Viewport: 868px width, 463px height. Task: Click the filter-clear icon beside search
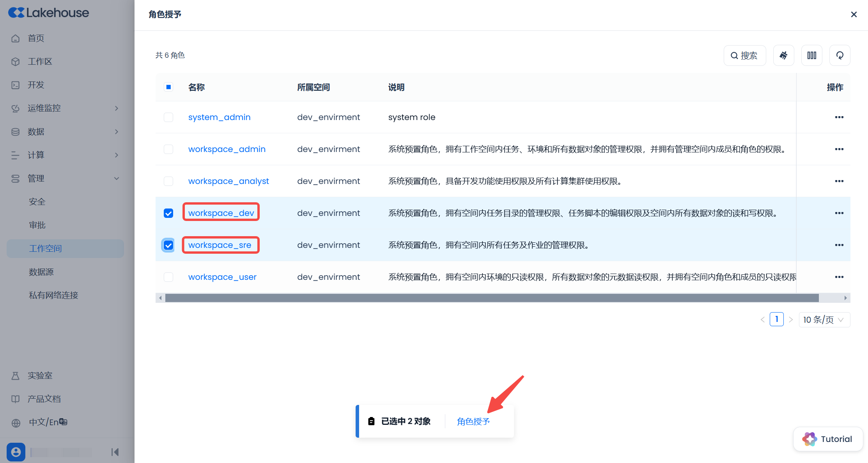click(783, 55)
